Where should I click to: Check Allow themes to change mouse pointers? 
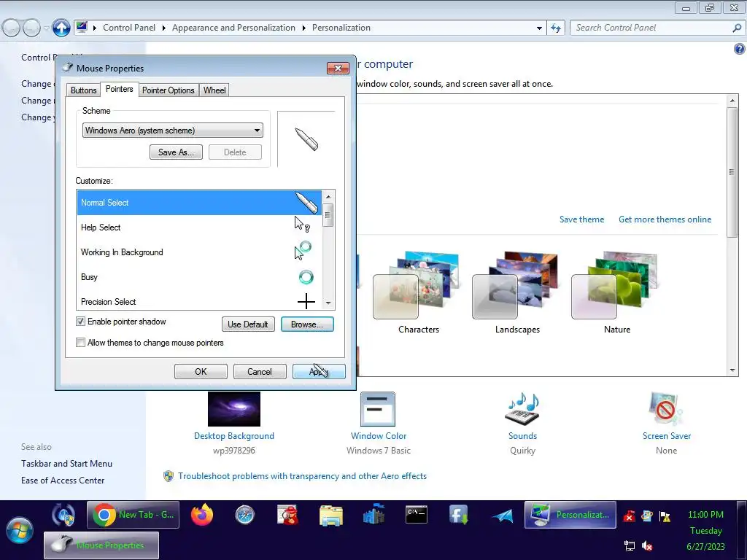coord(80,343)
